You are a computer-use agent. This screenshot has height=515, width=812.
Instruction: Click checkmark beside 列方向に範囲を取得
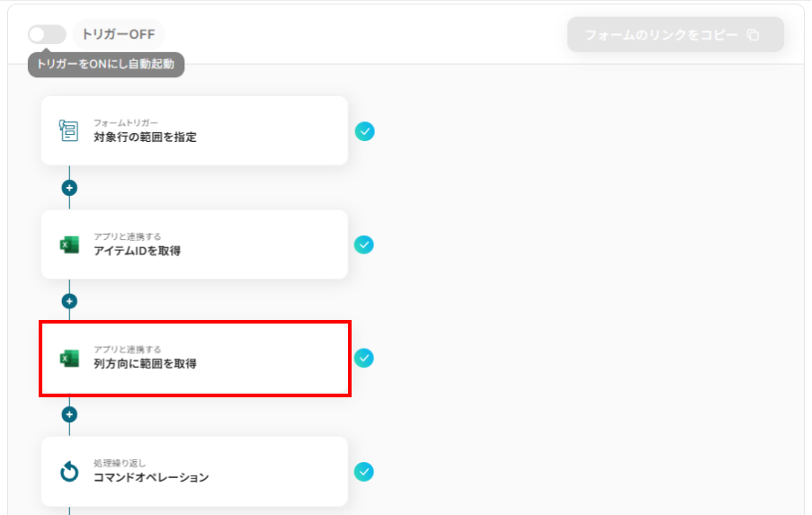tap(364, 358)
